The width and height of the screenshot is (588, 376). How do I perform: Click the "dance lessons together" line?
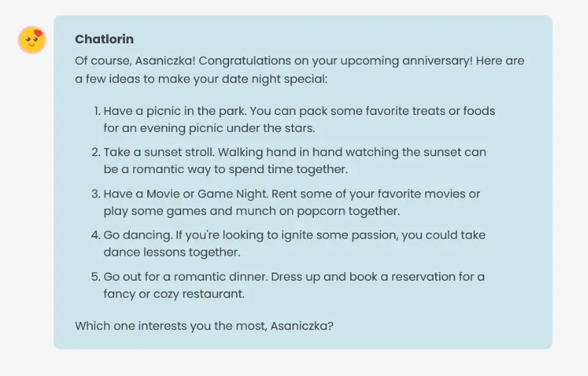pyautogui.click(x=172, y=252)
